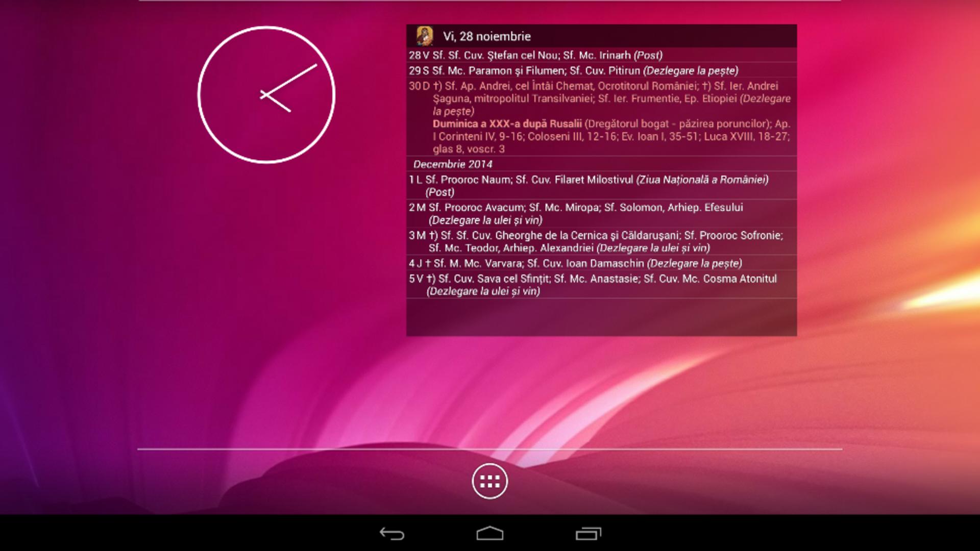Open the app drawer icon
Viewport: 980px width, 551px height.
[x=489, y=481]
